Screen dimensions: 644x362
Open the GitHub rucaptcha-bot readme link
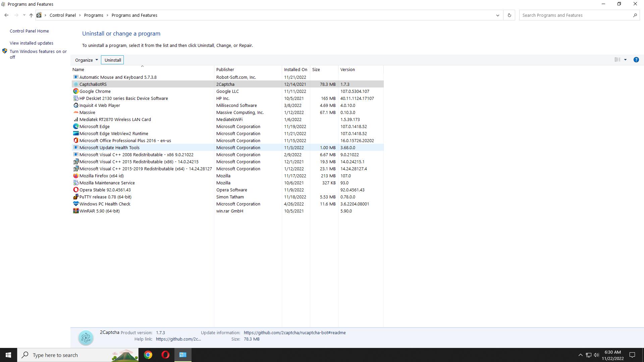pyautogui.click(x=294, y=333)
